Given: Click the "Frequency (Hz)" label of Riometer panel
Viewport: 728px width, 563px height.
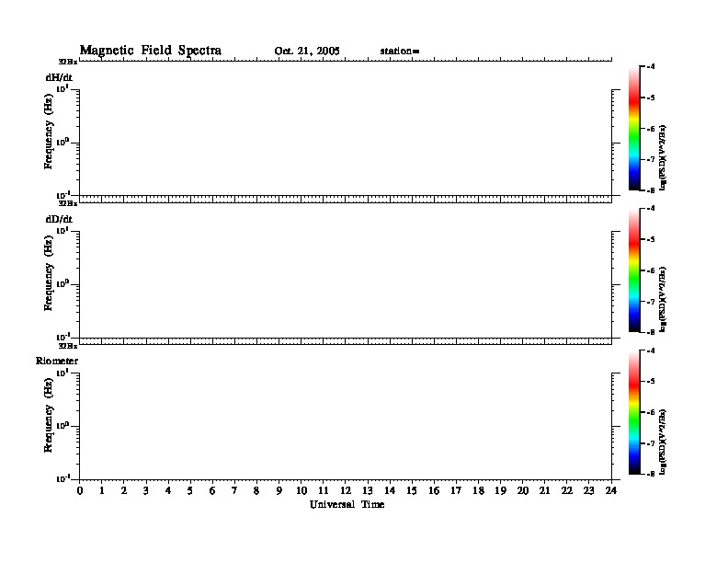Looking at the screenshot, I should tap(49, 415).
